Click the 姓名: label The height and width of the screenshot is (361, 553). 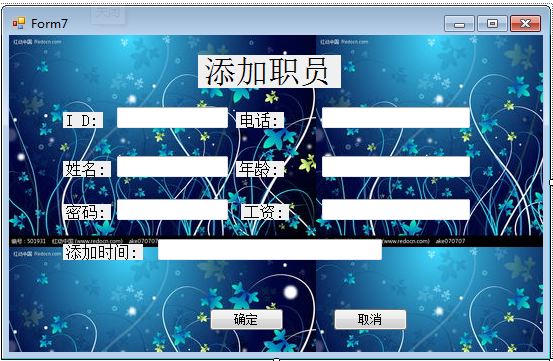click(x=87, y=169)
